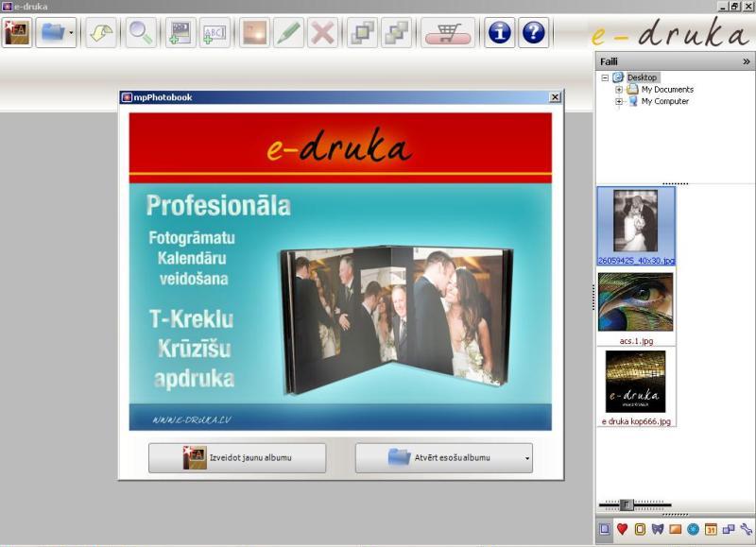Select the green pencil edit tool
Viewport: 756px width, 547px height.
click(x=288, y=32)
